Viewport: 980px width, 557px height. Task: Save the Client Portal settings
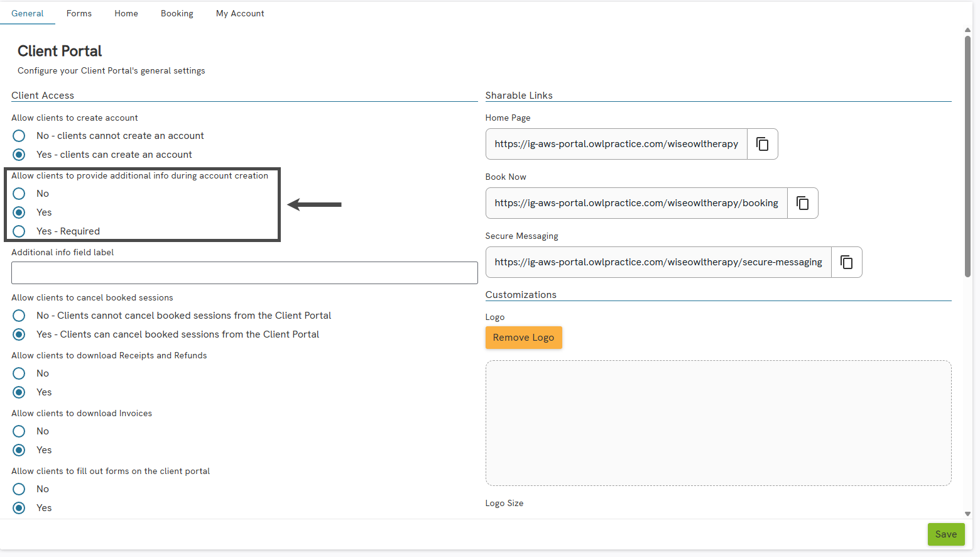pyautogui.click(x=946, y=534)
